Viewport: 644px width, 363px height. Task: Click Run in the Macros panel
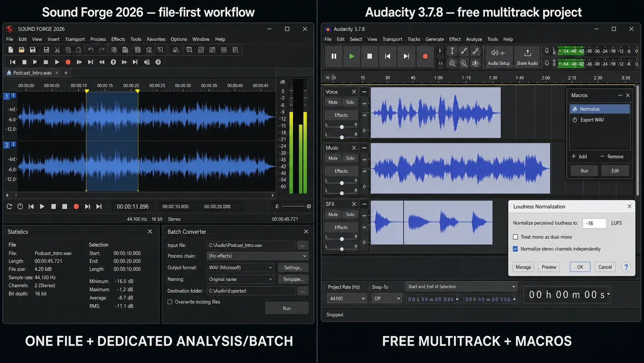[x=584, y=171]
